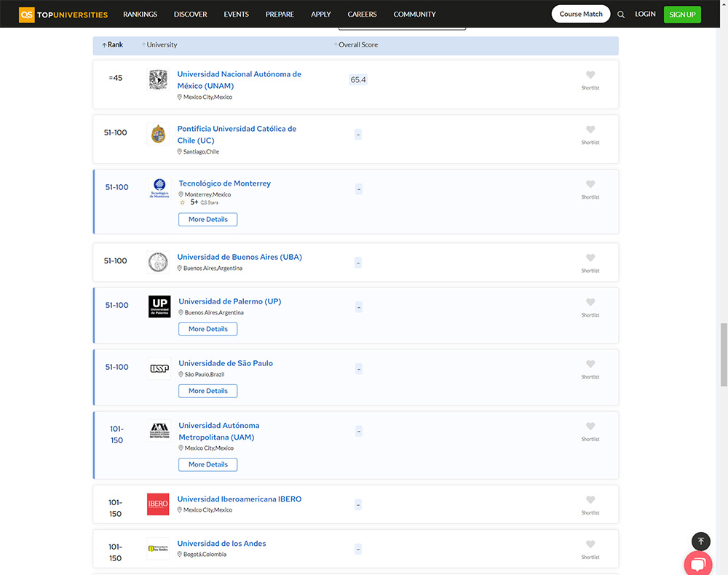Click the scroll-to-top arrow button
This screenshot has width=728, height=575.
(x=701, y=541)
